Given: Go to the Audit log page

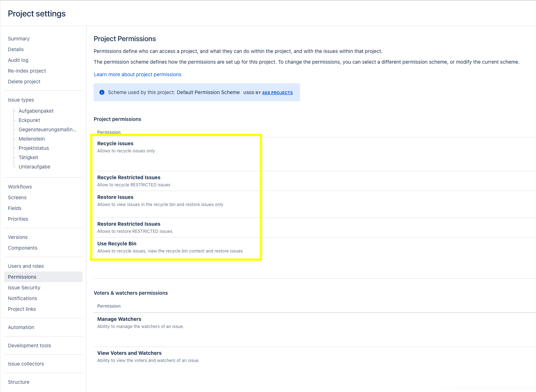Looking at the screenshot, I should (18, 60).
